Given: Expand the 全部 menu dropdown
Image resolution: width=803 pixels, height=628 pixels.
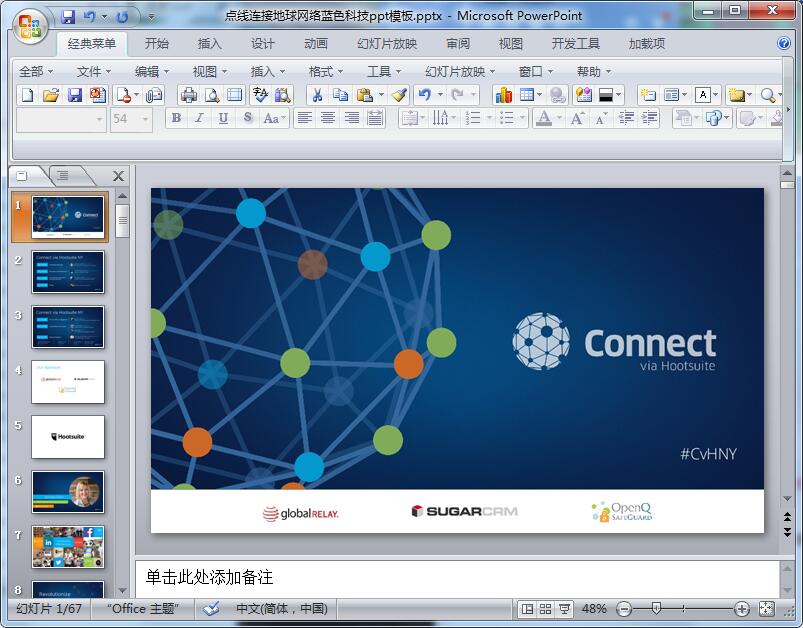Looking at the screenshot, I should click(36, 72).
